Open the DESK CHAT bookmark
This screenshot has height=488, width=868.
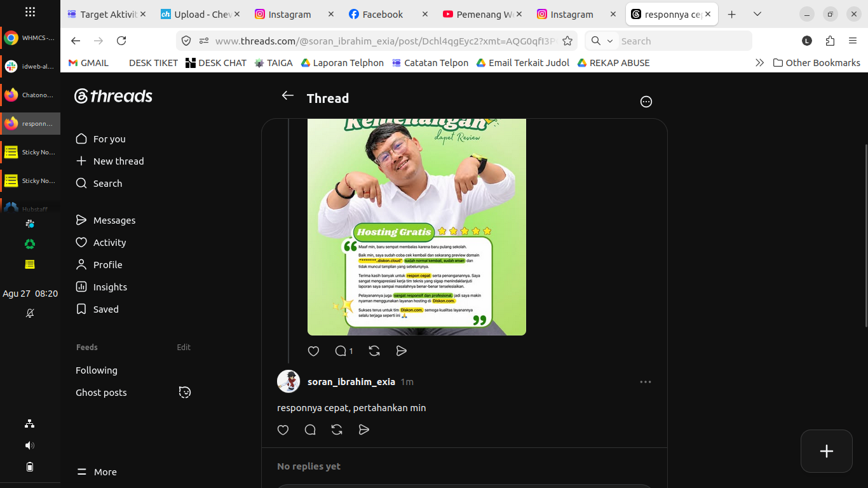coord(216,63)
